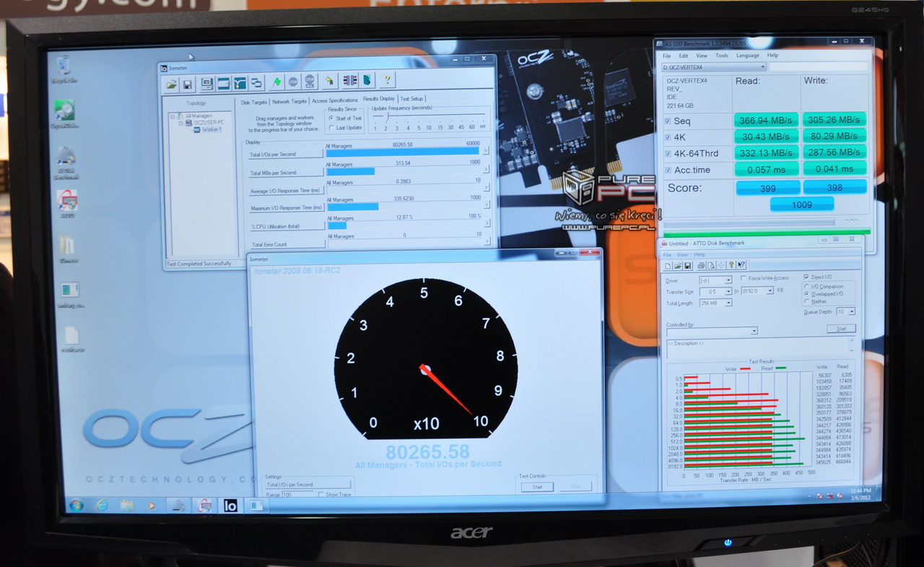924x567 pixels.
Task: Duplicate selected worker icon in Iometer
Action: tap(256, 83)
